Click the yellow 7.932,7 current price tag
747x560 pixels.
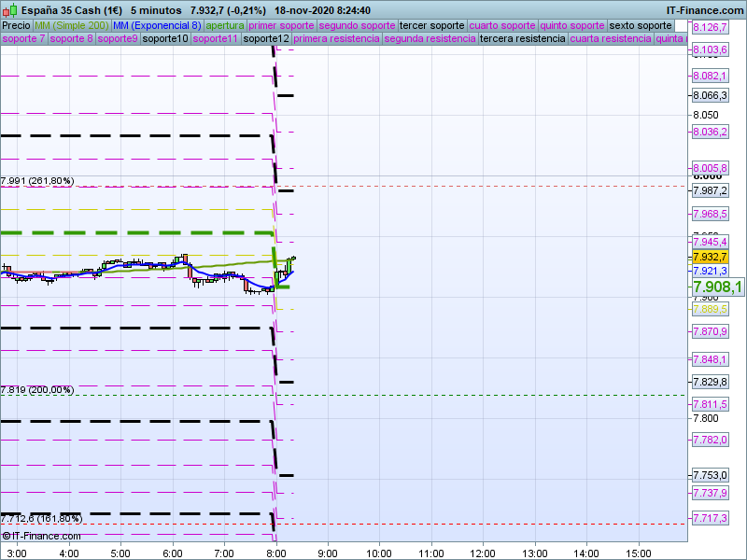point(710,257)
